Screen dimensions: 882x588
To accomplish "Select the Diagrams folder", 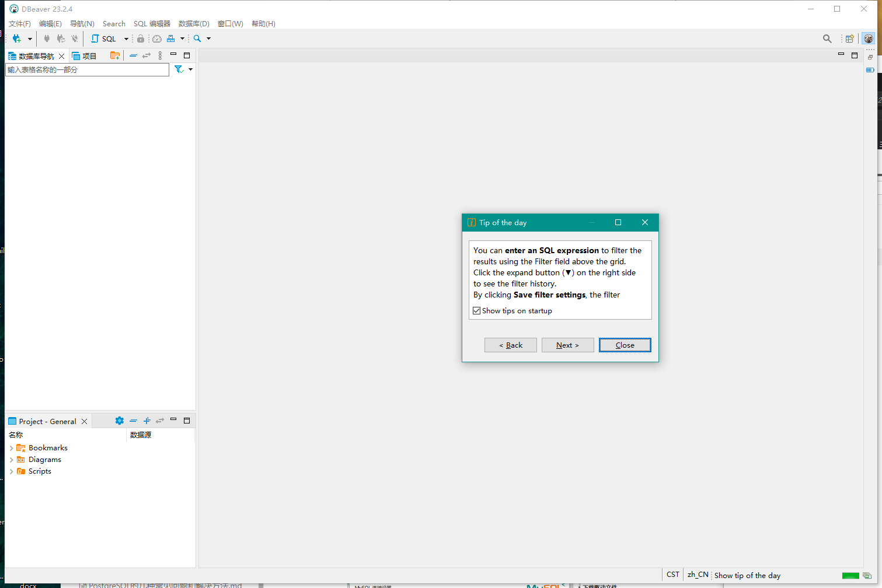I will tap(45, 460).
